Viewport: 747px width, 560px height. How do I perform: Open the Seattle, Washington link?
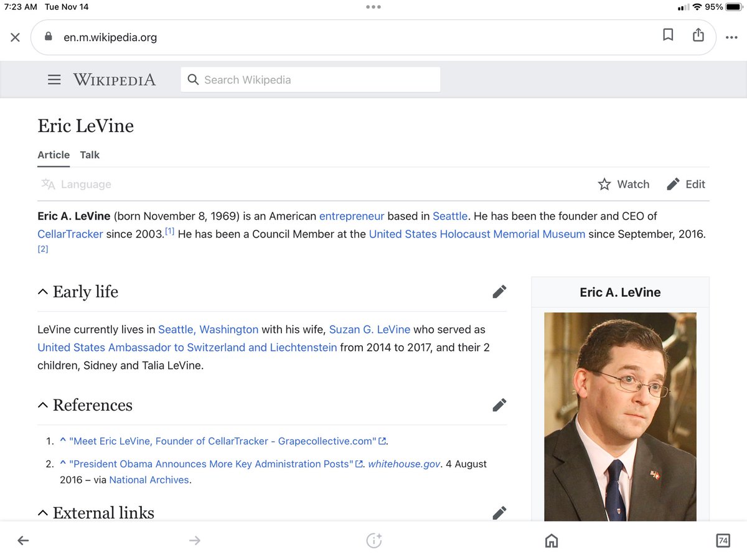pos(208,329)
